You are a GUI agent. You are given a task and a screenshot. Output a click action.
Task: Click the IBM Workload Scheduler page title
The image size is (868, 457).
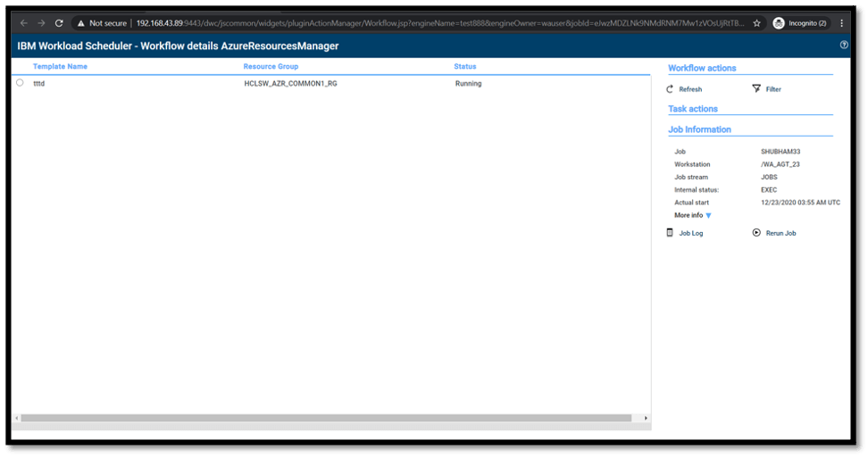[x=178, y=46]
